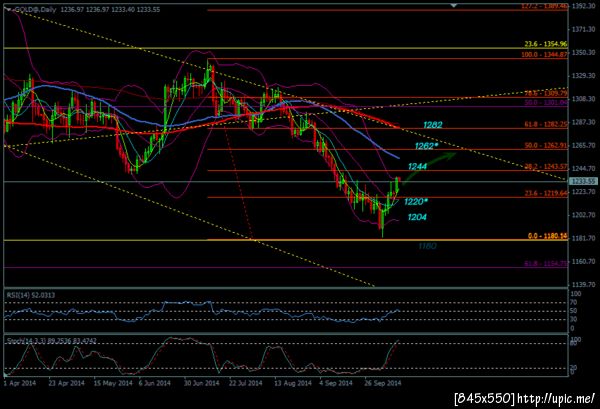
Task: Click the RSI(14) indicator label
Action: click(x=31, y=295)
